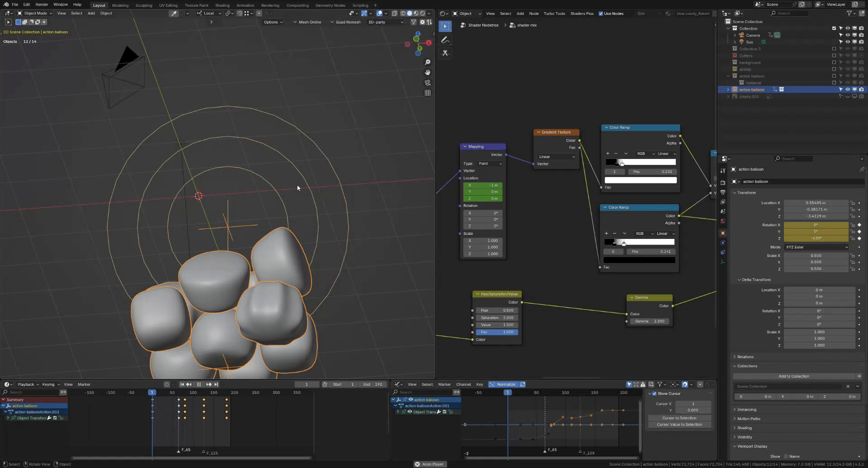Open the Render properties tab icon
Screen dimensions: 868x468
[x=723, y=183]
